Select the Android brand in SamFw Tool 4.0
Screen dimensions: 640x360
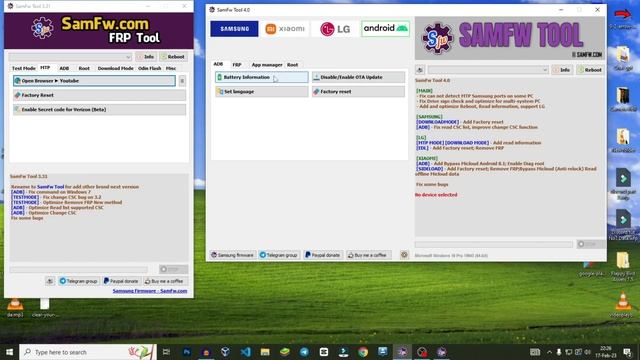click(x=385, y=29)
